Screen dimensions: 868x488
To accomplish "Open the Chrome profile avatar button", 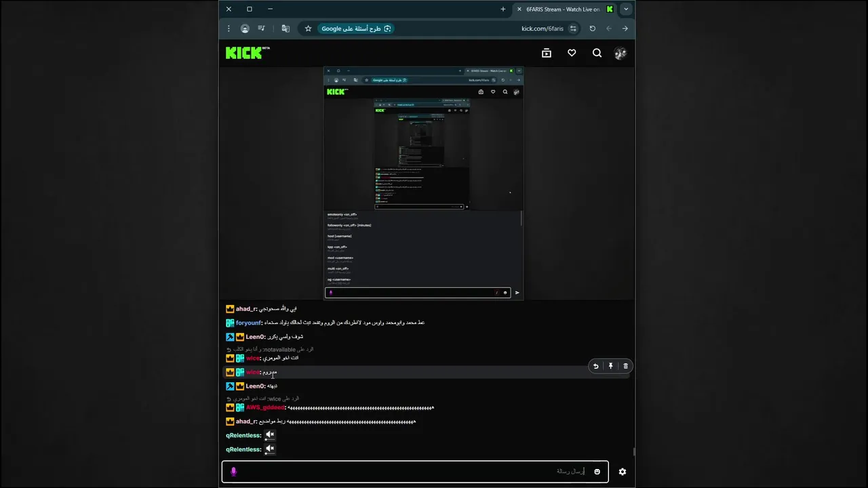I will 245,28.
